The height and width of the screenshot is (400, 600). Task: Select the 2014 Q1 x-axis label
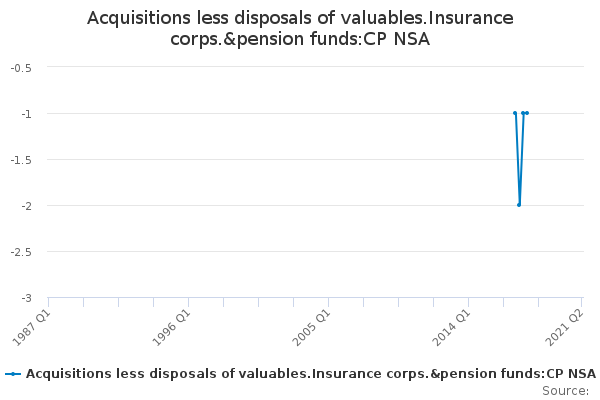[451, 326]
